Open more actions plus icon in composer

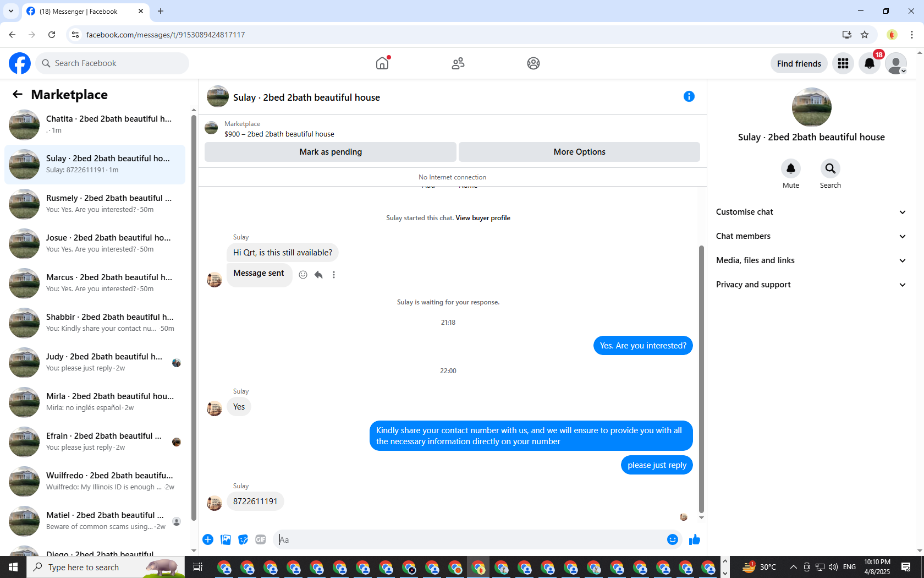click(x=208, y=539)
